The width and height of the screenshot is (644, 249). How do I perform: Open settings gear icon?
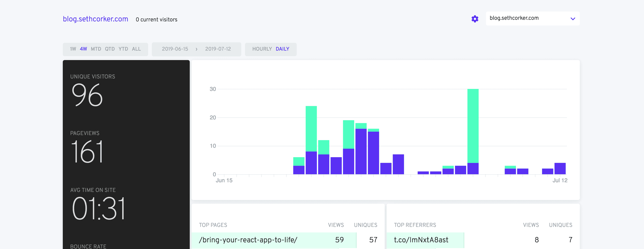click(x=475, y=19)
